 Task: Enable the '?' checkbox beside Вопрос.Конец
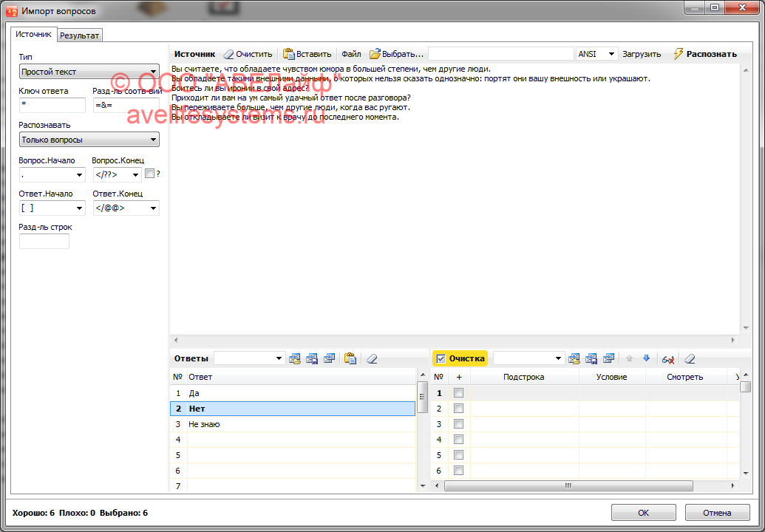click(150, 174)
